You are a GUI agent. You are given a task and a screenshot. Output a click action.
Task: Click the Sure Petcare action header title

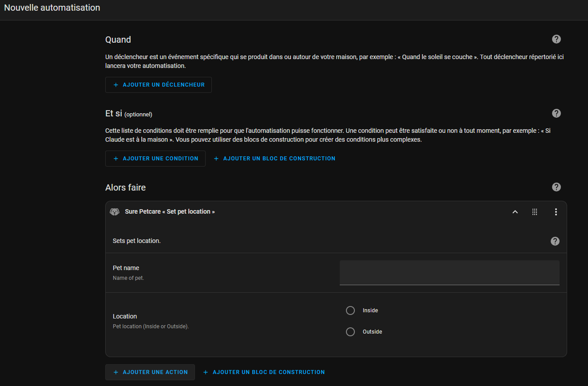point(170,212)
